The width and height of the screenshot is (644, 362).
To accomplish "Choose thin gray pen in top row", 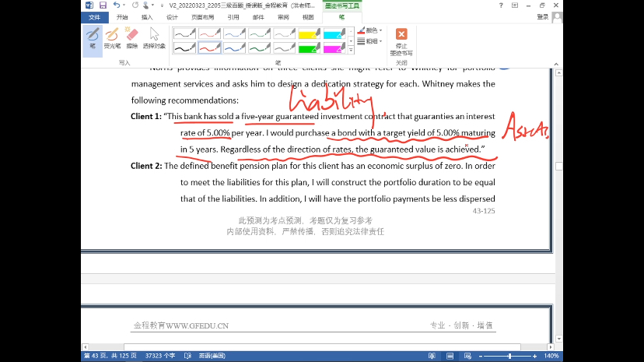I will pos(285,33).
